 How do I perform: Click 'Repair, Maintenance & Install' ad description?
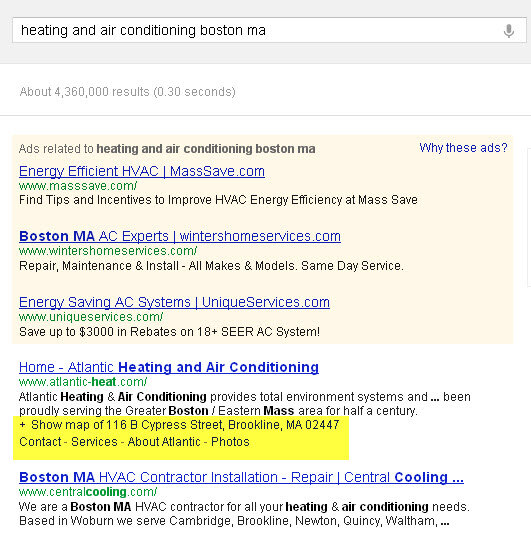point(211,266)
